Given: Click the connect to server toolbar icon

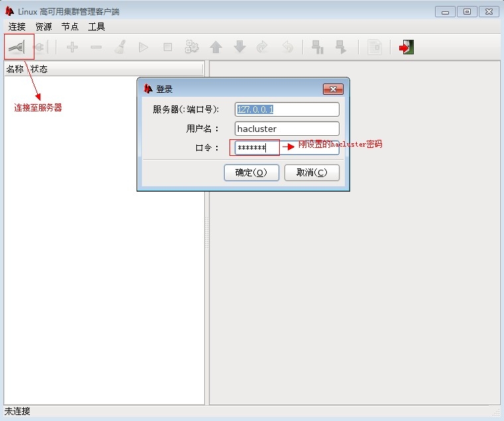Looking at the screenshot, I should [x=18, y=48].
